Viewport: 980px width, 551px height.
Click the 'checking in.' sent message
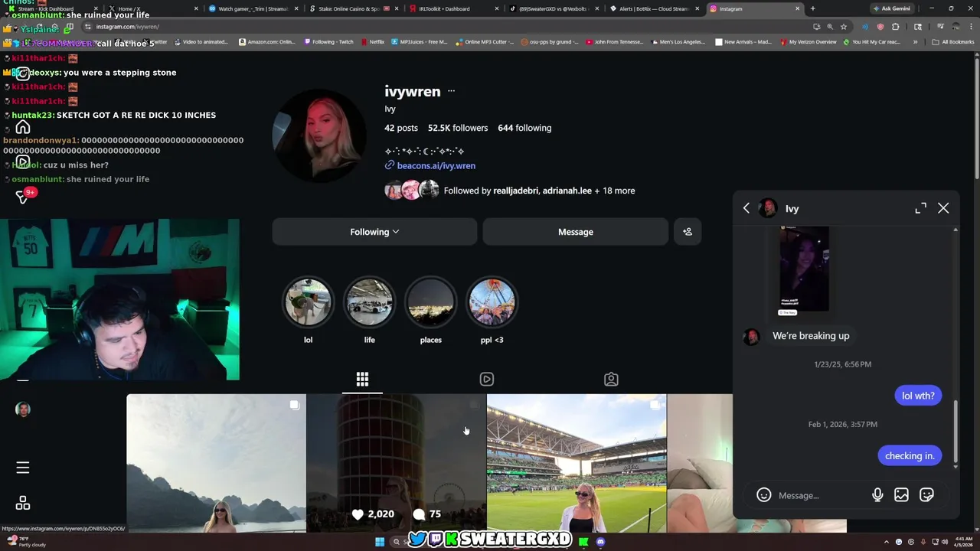[x=910, y=455]
